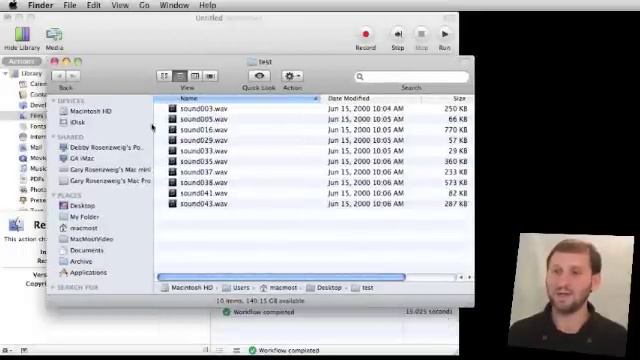This screenshot has height=360, width=640.
Task: Switch Finder to Cover Flow view
Action: [210, 76]
